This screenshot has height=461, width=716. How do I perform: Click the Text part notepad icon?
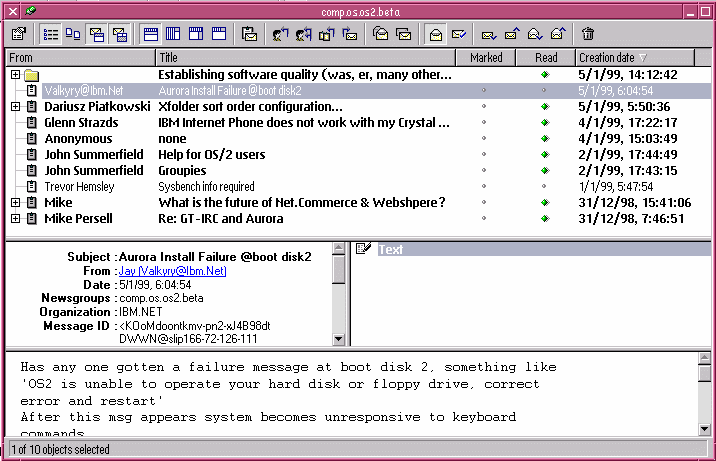coord(363,248)
